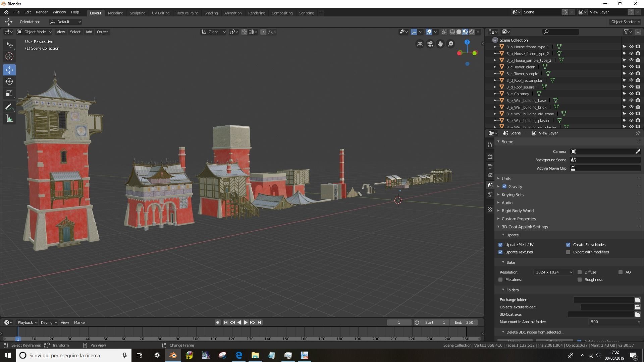Click the Object Scatter button
Image resolution: width=644 pixels, height=362 pixels.
[625, 22]
